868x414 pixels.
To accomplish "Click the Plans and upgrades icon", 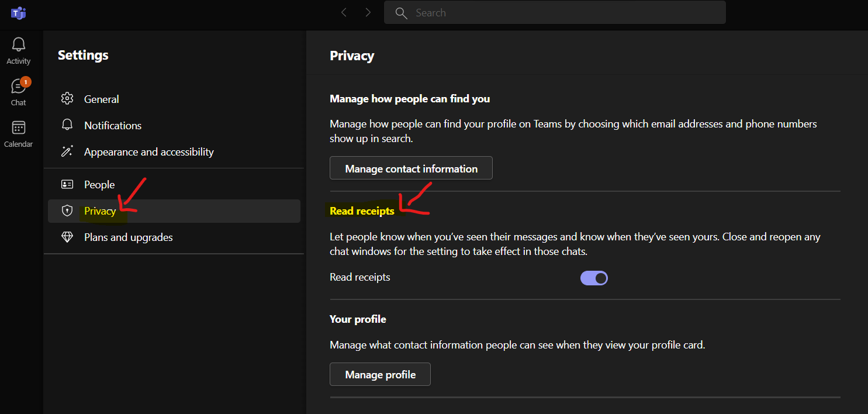I will (67, 236).
